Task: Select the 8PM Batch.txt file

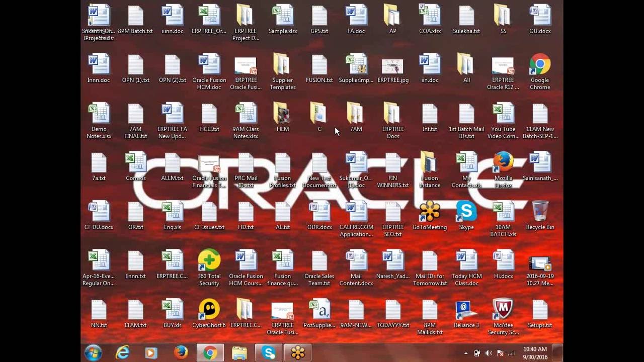Action: tap(135, 20)
